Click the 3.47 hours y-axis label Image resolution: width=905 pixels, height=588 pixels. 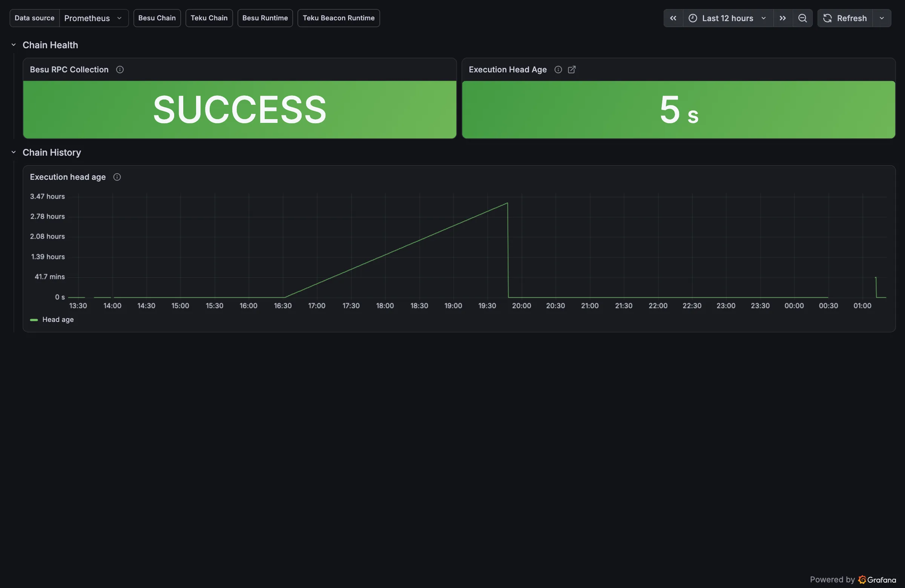(x=48, y=196)
